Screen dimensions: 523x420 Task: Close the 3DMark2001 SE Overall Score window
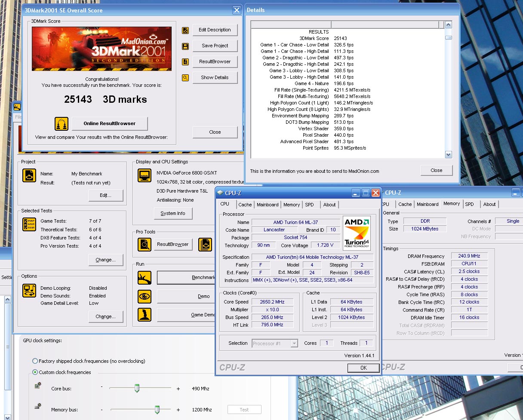click(237, 10)
